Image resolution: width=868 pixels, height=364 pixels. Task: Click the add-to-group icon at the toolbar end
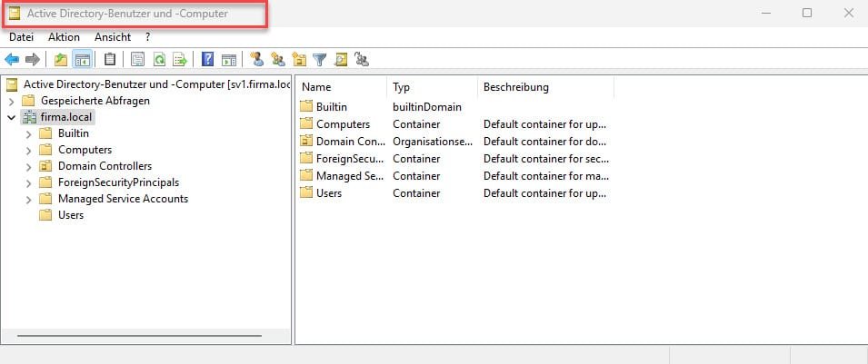[x=362, y=59]
